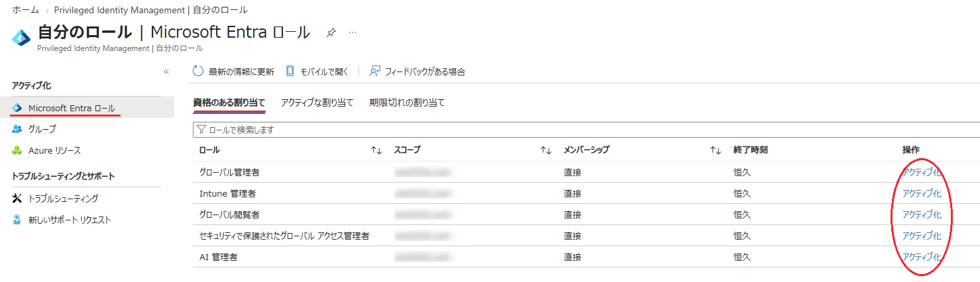Select フィードバックがある場合 toolbar button

[x=417, y=71]
